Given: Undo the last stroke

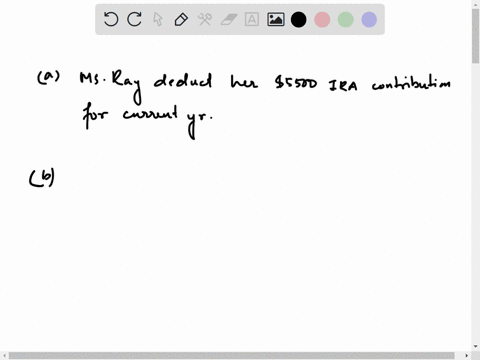Looking at the screenshot, I should coord(111,19).
